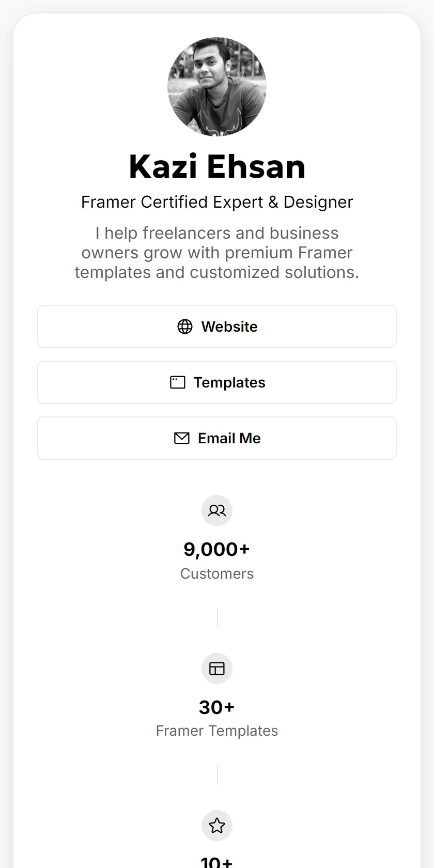
Task: Click the globe icon beside Website
Action: [185, 327]
